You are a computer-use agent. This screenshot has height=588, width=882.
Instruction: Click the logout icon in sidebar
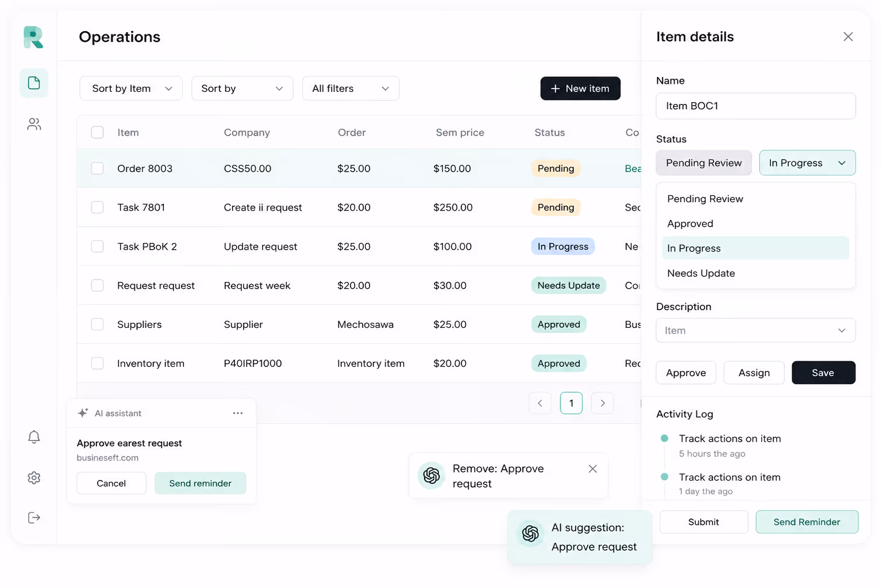tap(34, 518)
